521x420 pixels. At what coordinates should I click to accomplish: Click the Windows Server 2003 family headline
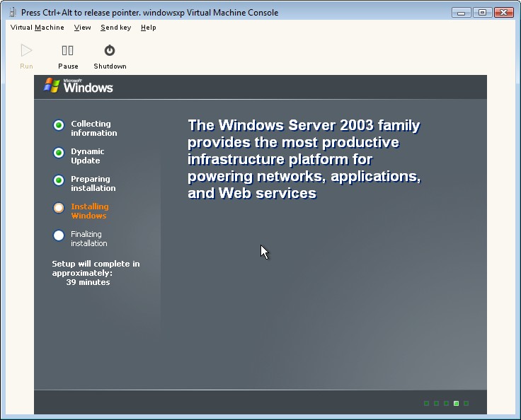point(304,159)
